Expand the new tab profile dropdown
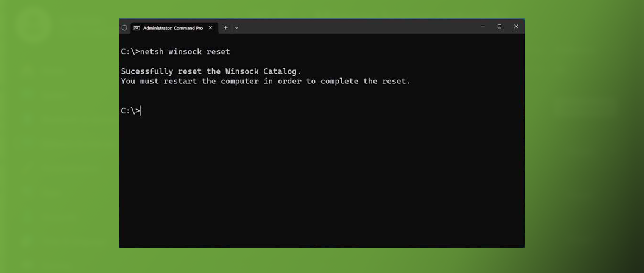644x273 pixels. 236,28
